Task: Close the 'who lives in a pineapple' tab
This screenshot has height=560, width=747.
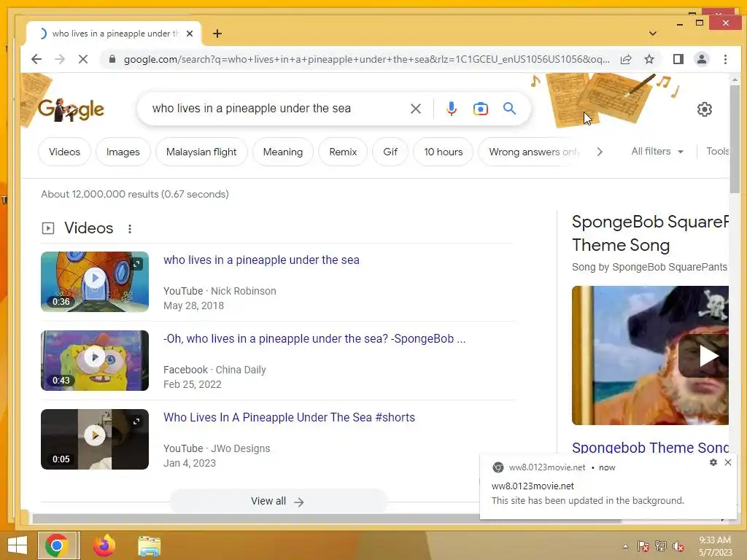Action: (x=190, y=34)
